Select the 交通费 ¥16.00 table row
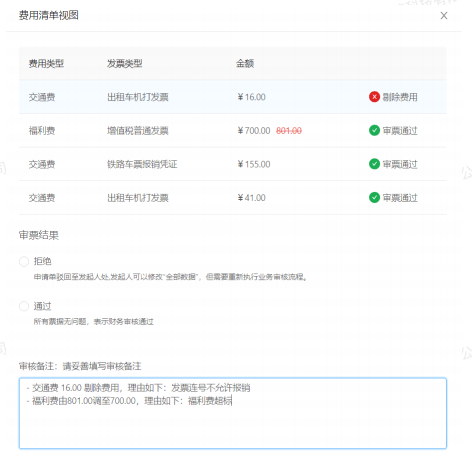472x464 pixels. coord(233,97)
